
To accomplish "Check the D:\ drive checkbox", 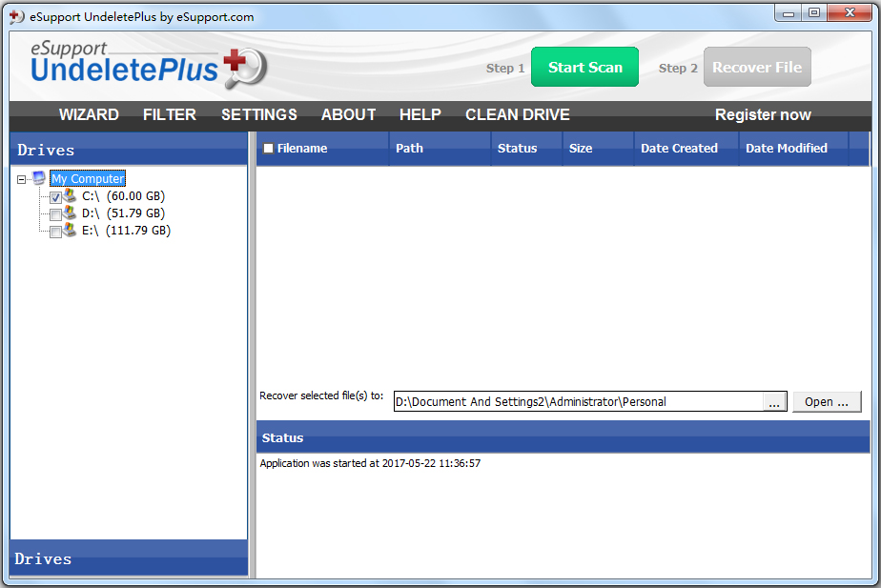I will (55, 214).
